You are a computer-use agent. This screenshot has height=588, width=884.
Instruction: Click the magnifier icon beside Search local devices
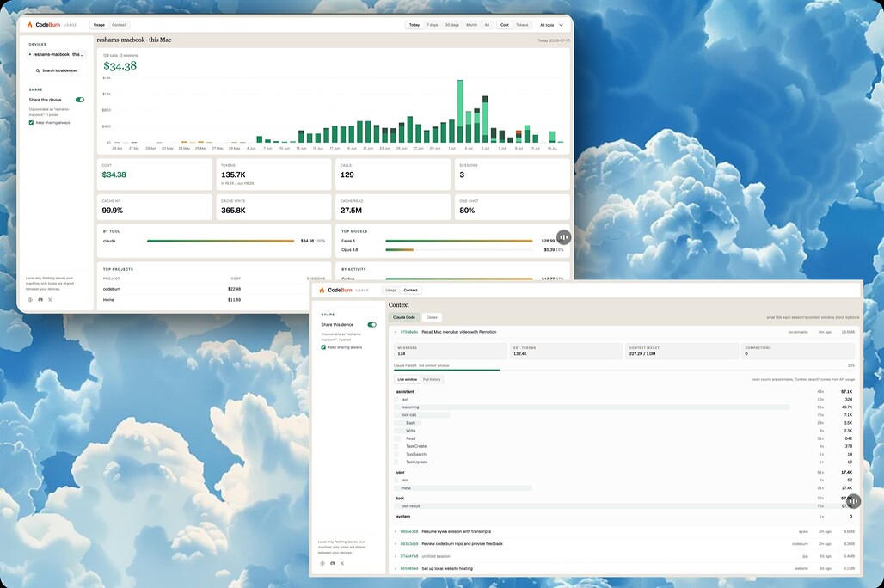(38, 71)
